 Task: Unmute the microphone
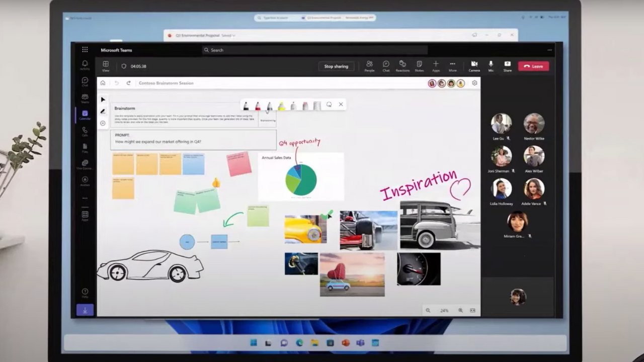(491, 66)
